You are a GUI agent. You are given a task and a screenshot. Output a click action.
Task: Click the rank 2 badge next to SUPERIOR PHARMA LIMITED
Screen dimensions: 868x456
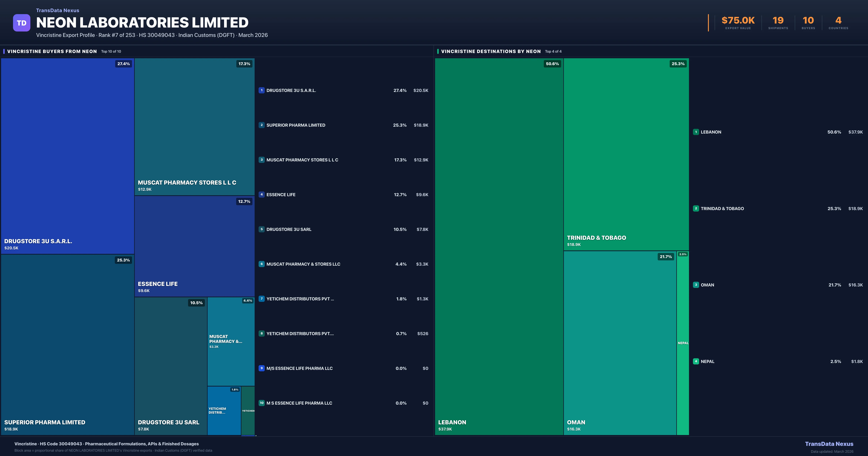(x=262, y=125)
